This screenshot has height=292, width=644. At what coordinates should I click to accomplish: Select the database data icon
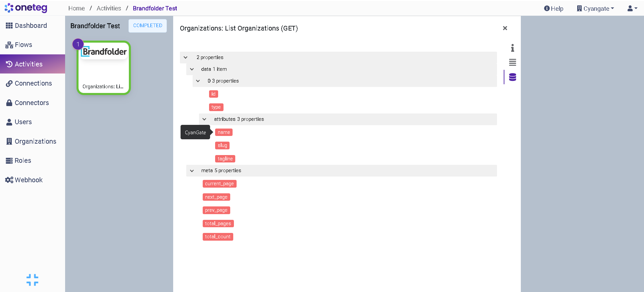(x=512, y=77)
